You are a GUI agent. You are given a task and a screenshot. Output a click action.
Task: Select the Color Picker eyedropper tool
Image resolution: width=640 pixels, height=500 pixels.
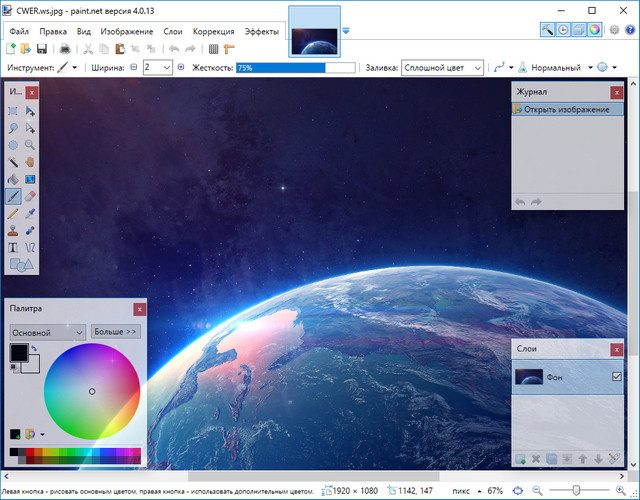tap(31, 212)
